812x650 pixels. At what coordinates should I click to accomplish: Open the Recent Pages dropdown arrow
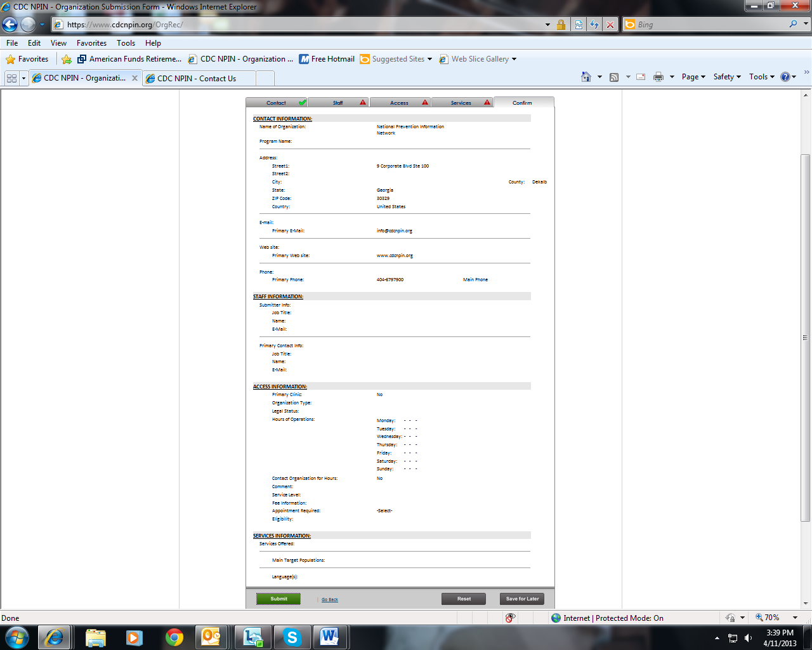click(x=42, y=25)
